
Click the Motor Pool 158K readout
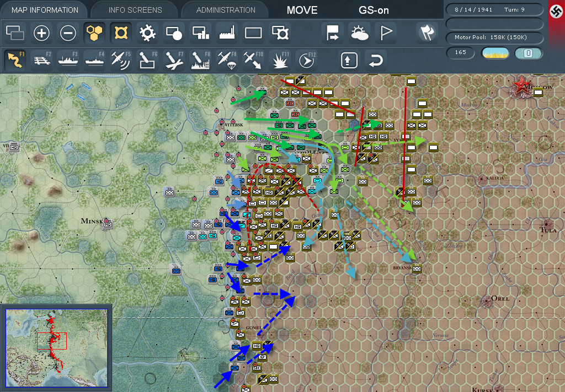tap(494, 37)
